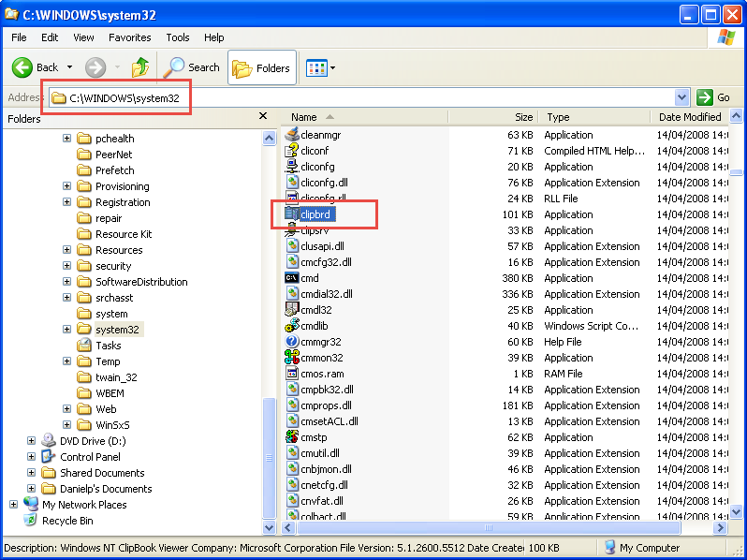
Task: Select the cmsetACL.dll file name
Action: point(330,421)
